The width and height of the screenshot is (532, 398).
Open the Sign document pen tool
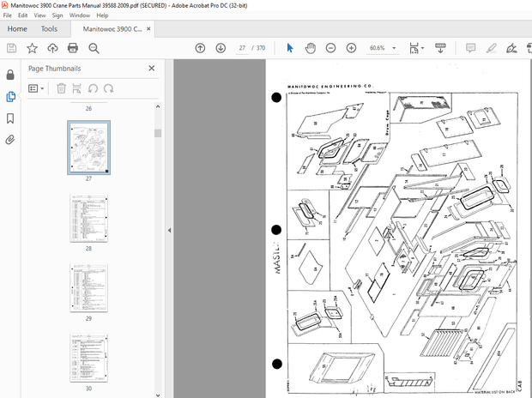click(x=511, y=48)
